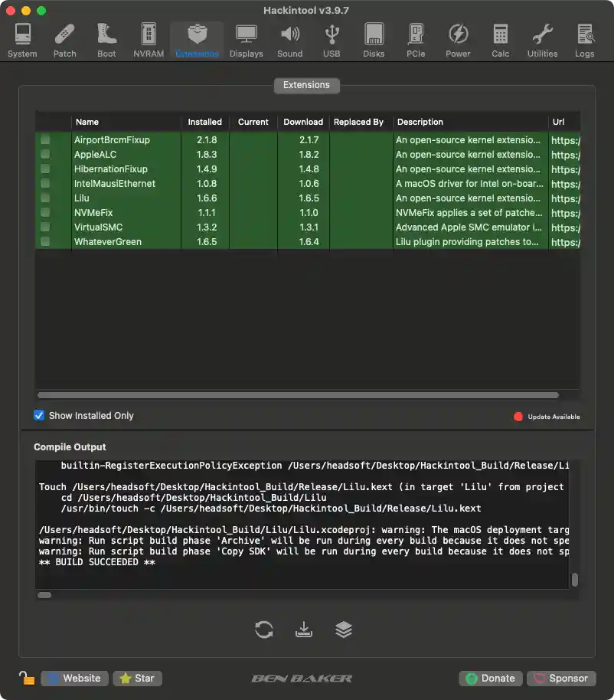614x700 pixels.
Task: Select the Power section icon
Action: [458, 38]
